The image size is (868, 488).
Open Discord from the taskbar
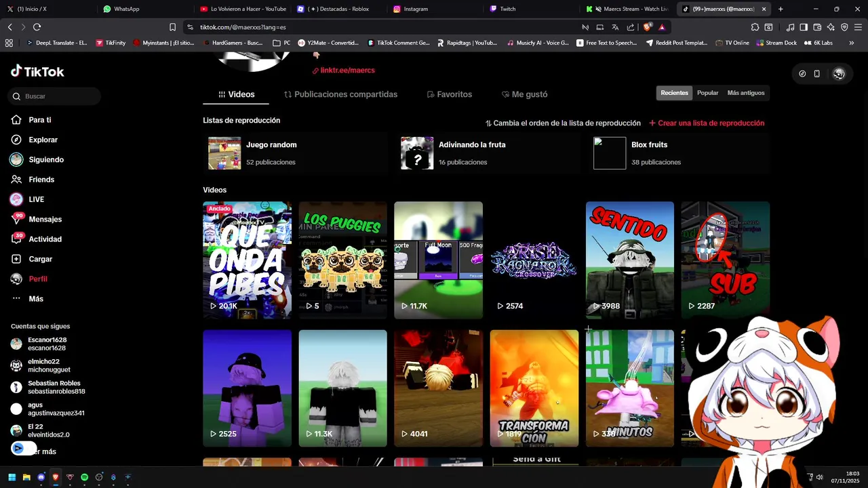tap(41, 477)
